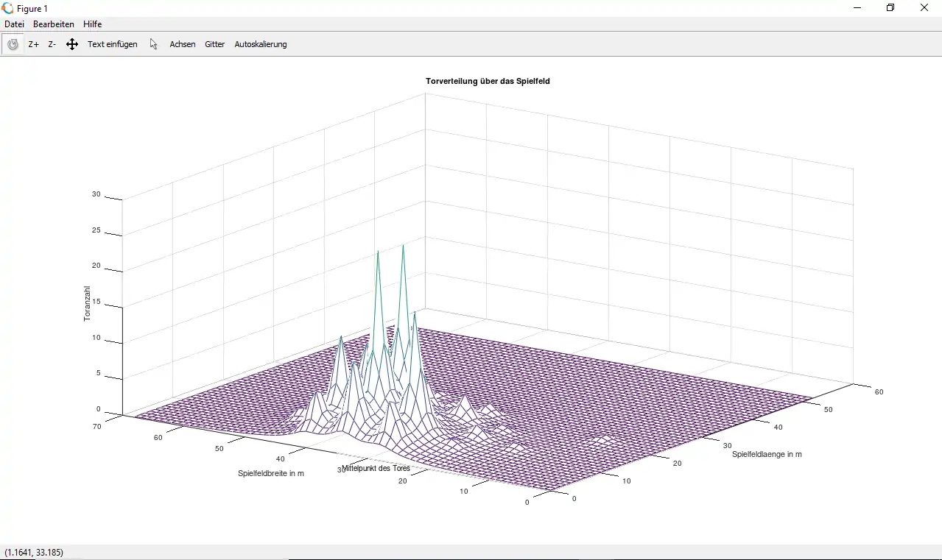Select the Spielfeldbreite in m axis label
This screenshot has width=942, height=560.
point(270,473)
